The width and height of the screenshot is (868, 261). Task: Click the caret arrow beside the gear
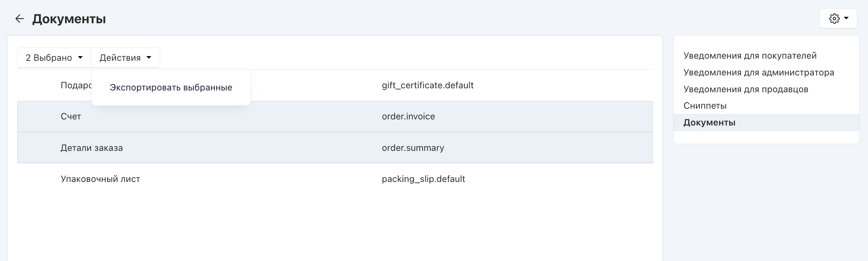click(x=846, y=18)
